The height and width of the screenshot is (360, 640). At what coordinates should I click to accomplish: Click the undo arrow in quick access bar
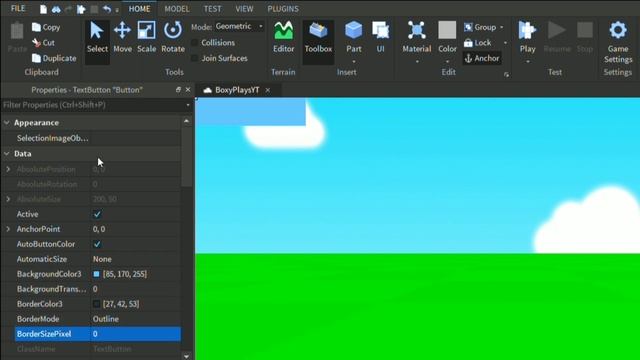coord(107,9)
